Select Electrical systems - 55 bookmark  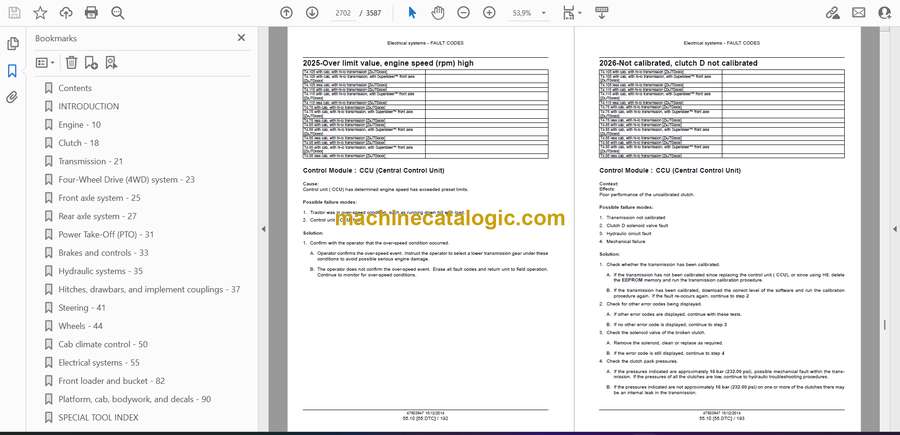[99, 363]
